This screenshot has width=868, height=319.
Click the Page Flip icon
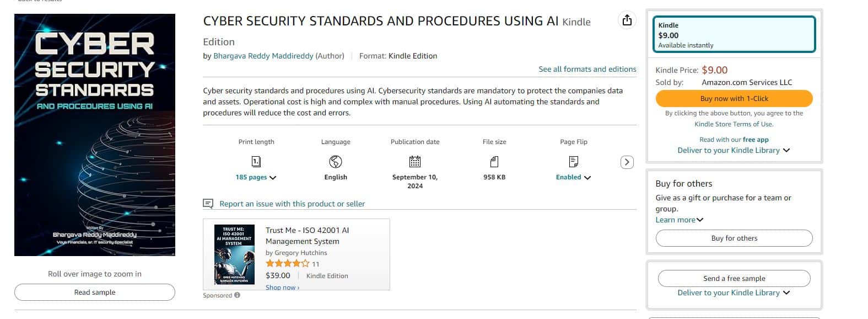(x=574, y=162)
